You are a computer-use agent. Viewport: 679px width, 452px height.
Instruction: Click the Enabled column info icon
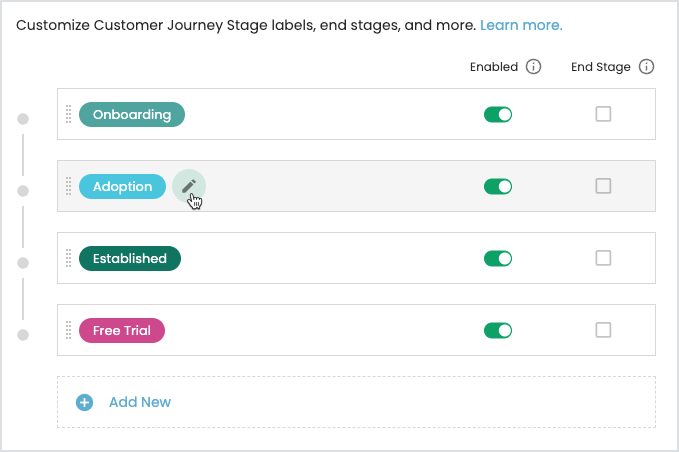[533, 67]
